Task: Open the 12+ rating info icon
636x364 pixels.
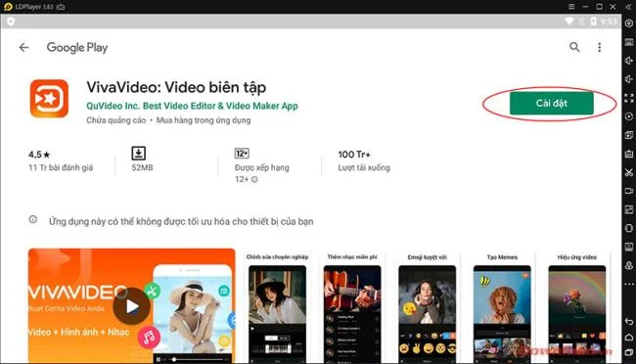Action: pyautogui.click(x=254, y=179)
